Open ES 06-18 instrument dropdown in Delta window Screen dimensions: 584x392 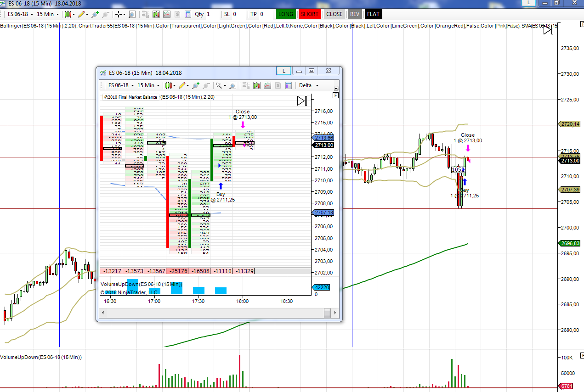[x=120, y=85]
